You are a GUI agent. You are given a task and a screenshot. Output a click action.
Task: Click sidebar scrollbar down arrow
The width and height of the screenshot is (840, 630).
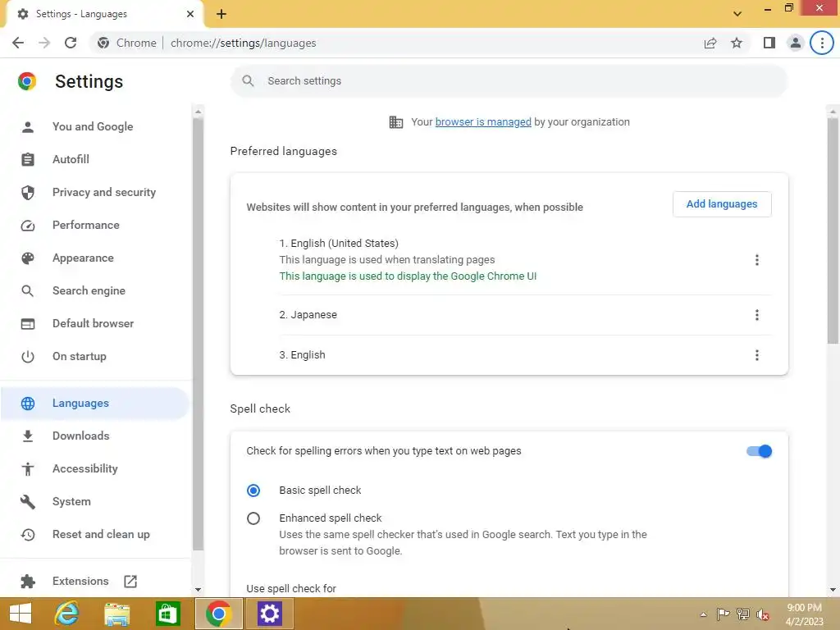tap(199, 590)
